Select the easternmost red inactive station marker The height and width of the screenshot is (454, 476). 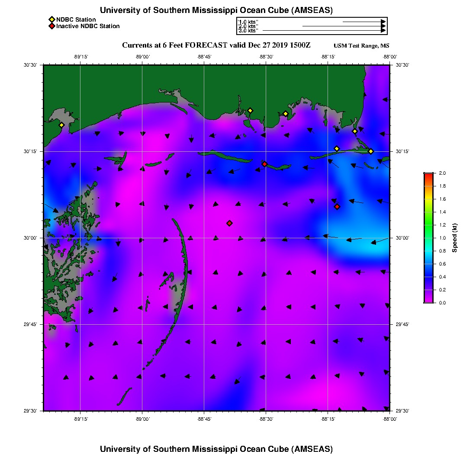click(337, 207)
